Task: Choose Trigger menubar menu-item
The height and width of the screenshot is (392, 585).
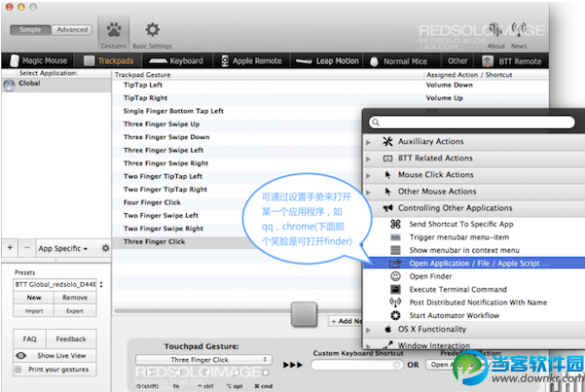Action: point(474,237)
